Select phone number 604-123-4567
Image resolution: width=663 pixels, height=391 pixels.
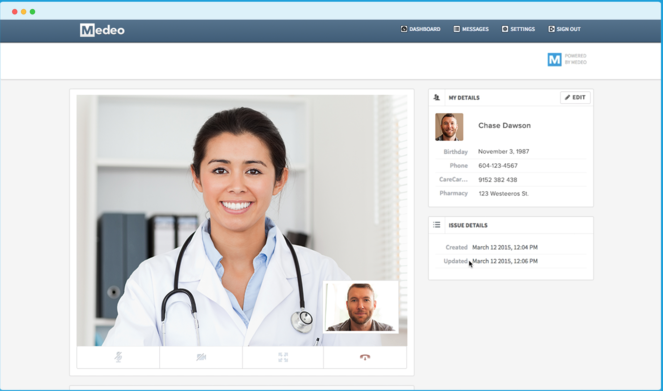tap(498, 166)
